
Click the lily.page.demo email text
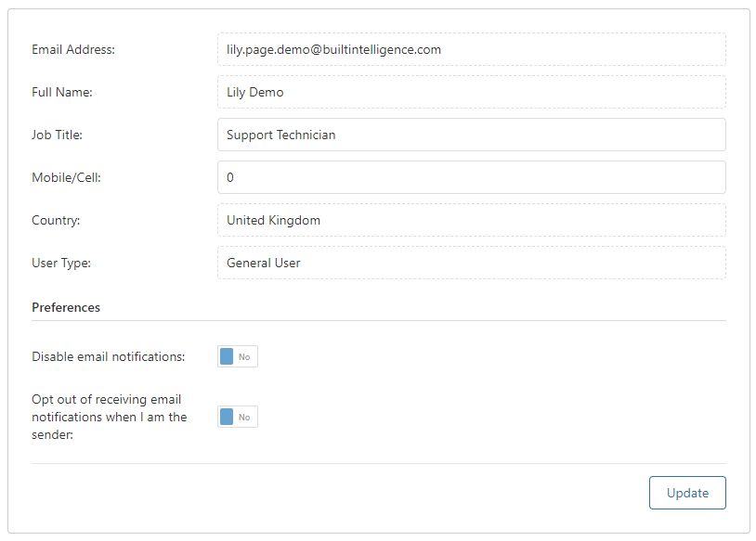pyautogui.click(x=333, y=50)
